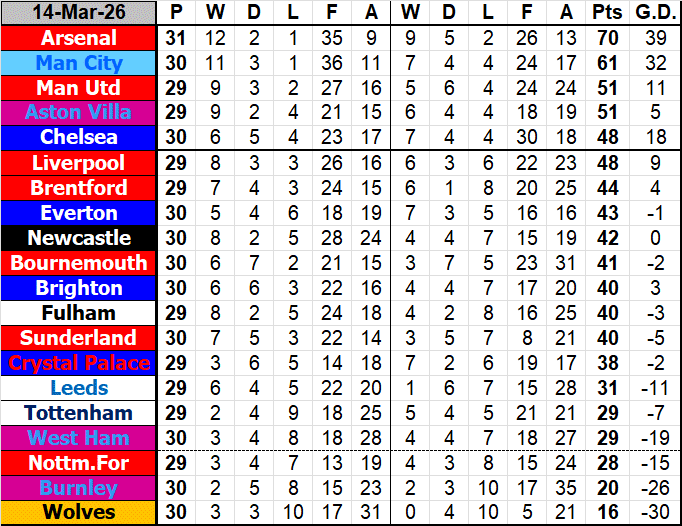The height and width of the screenshot is (526, 682).
Task: Click the Nottm.For team name
Action: click(79, 463)
